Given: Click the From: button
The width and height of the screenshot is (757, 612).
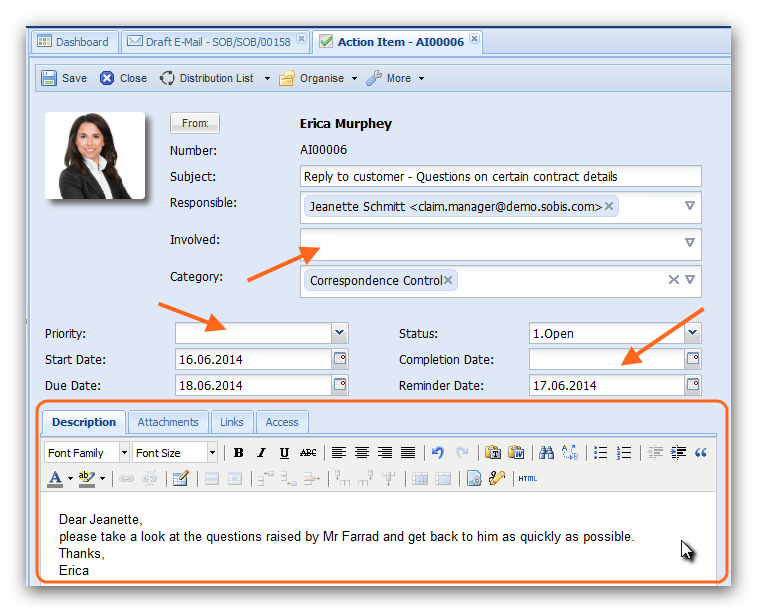Looking at the screenshot, I should pos(195,123).
